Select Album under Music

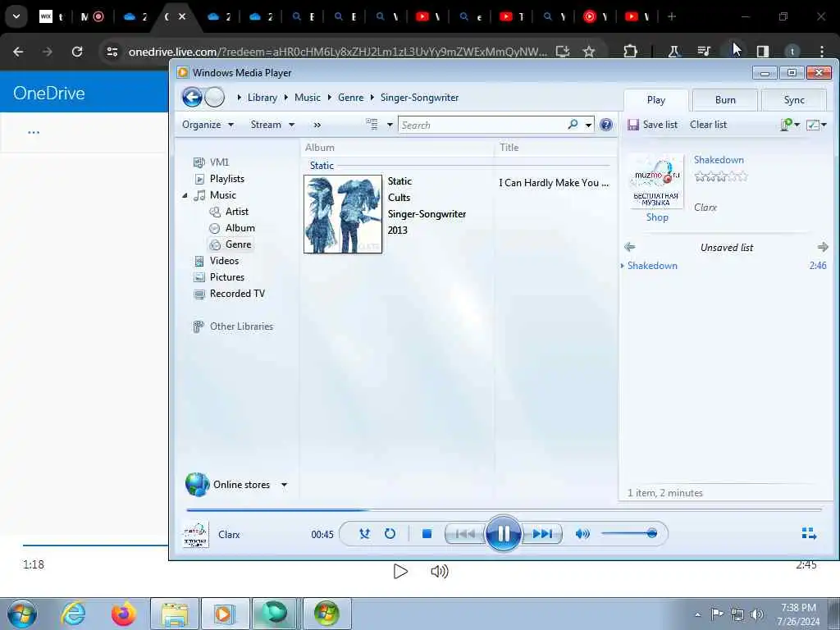tap(240, 228)
